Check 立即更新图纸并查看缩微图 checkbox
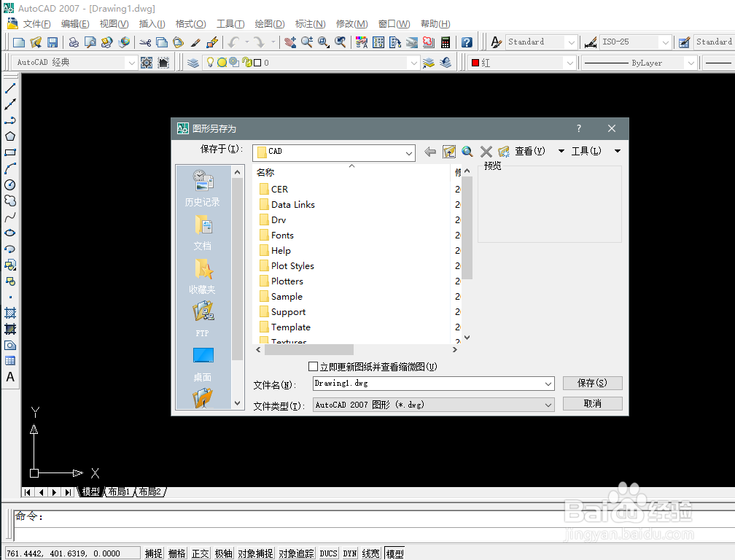The width and height of the screenshot is (735, 560). tap(313, 367)
